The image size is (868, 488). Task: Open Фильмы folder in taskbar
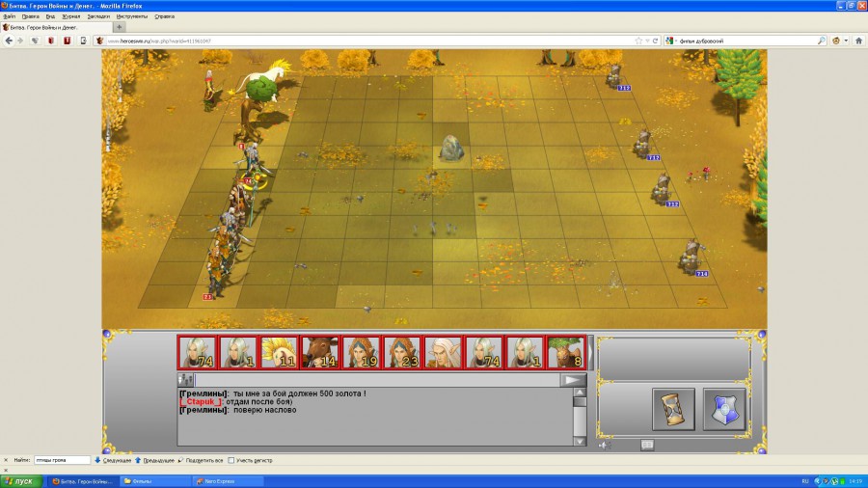coord(154,481)
